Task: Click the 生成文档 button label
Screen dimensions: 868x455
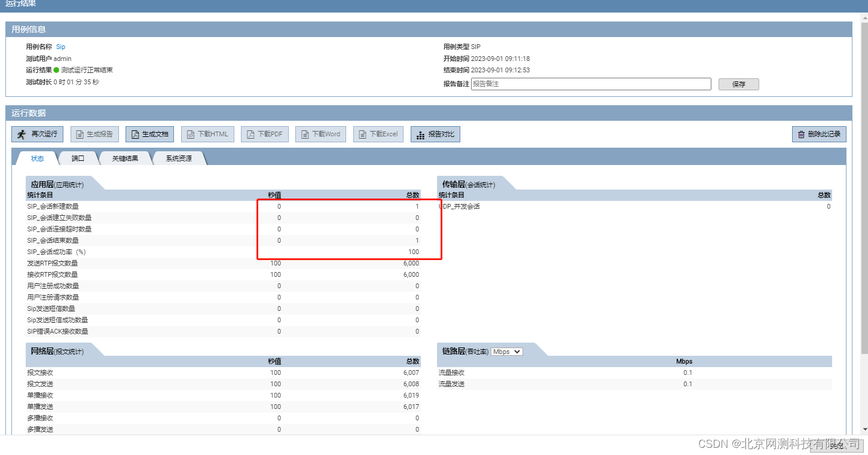Action: pyautogui.click(x=155, y=135)
